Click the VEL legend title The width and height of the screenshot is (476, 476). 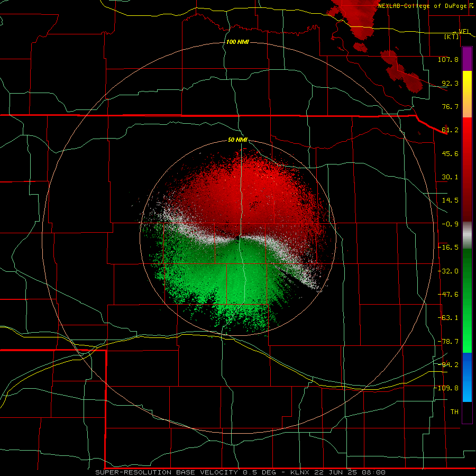click(464, 31)
